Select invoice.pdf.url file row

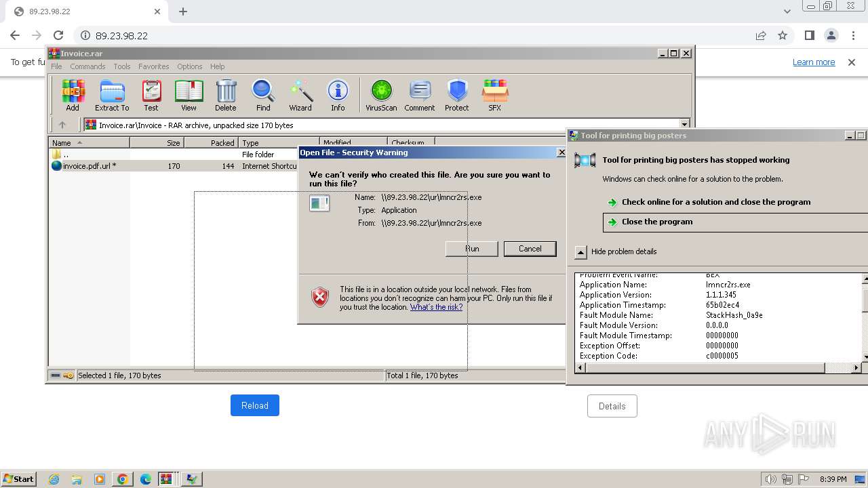(x=174, y=165)
